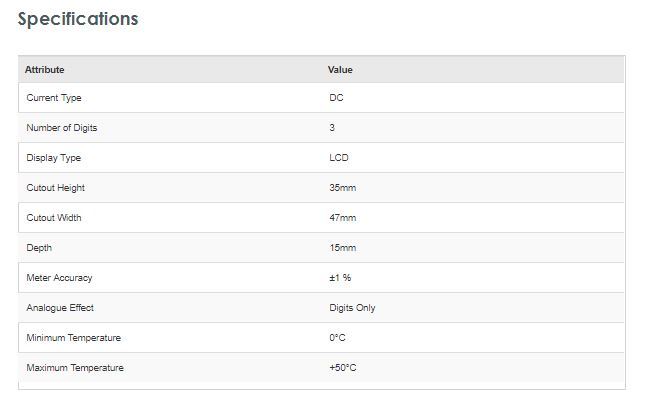This screenshot has height=413, width=660.
Task: Select the Number of Digits row label
Action: (x=61, y=128)
